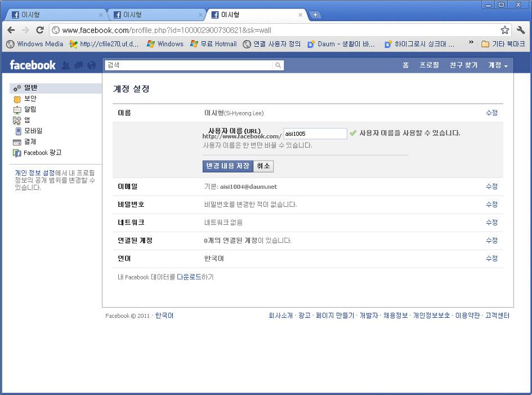Go to 홈 in Facebook header
The image size is (532, 395).
406,65
